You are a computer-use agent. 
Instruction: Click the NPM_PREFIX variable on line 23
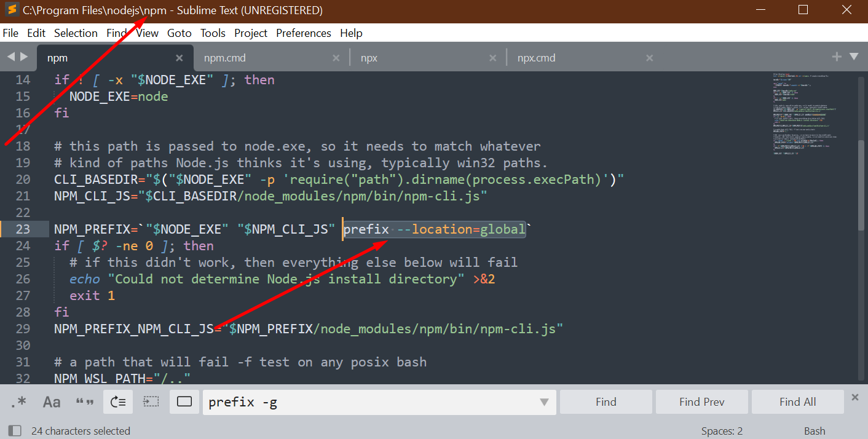[92, 229]
